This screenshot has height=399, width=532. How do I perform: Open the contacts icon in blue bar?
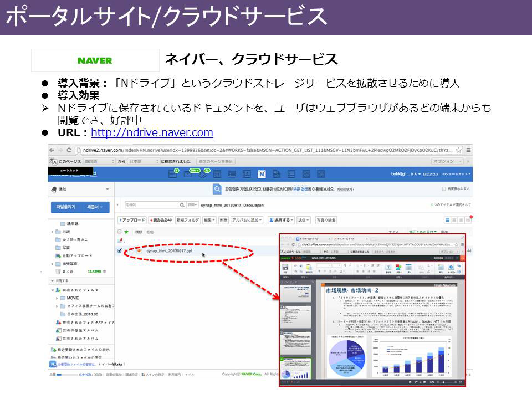(x=247, y=175)
